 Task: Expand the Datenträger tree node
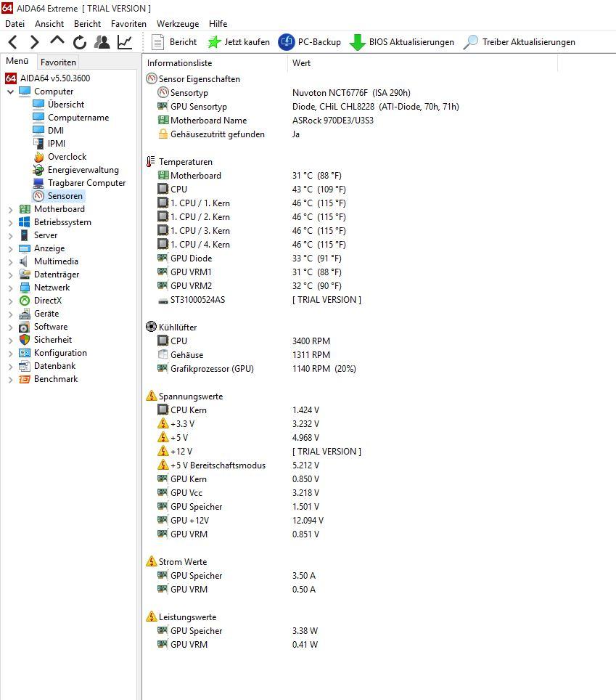pyautogui.click(x=10, y=274)
